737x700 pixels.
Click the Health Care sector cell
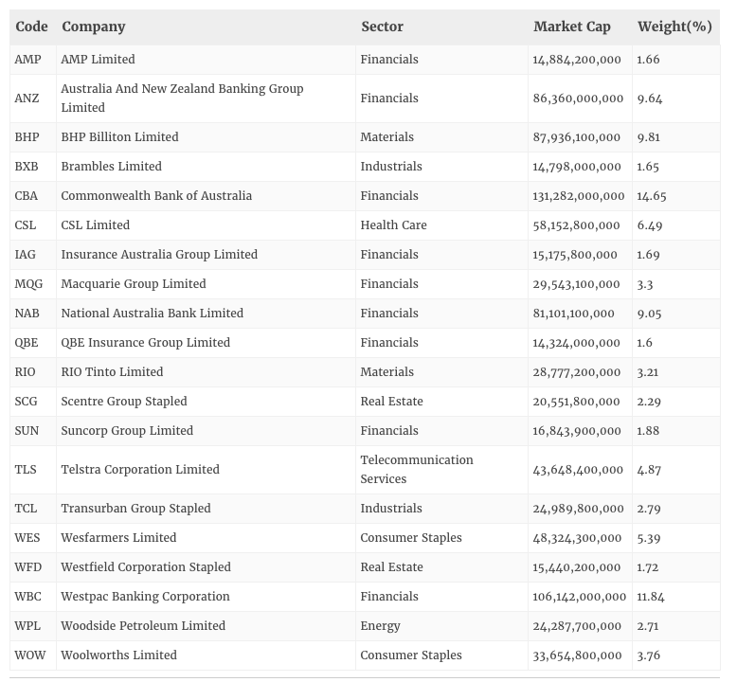(393, 225)
